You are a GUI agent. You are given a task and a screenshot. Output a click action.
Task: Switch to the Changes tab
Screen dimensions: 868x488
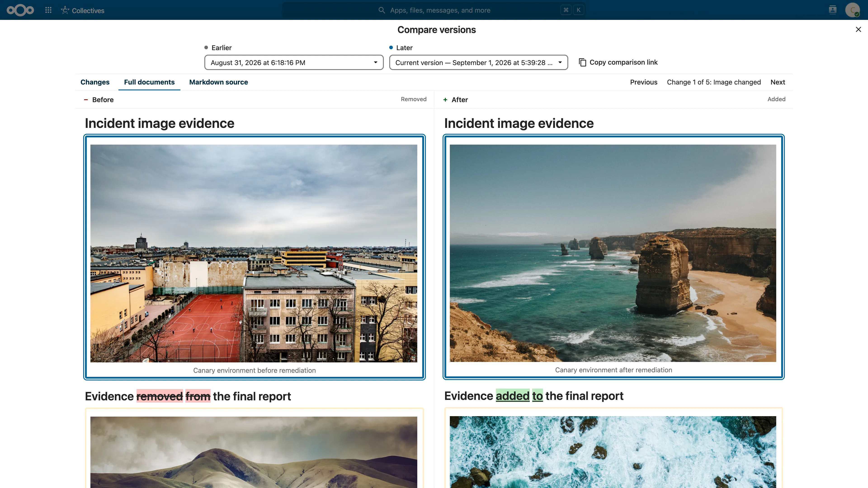(95, 82)
